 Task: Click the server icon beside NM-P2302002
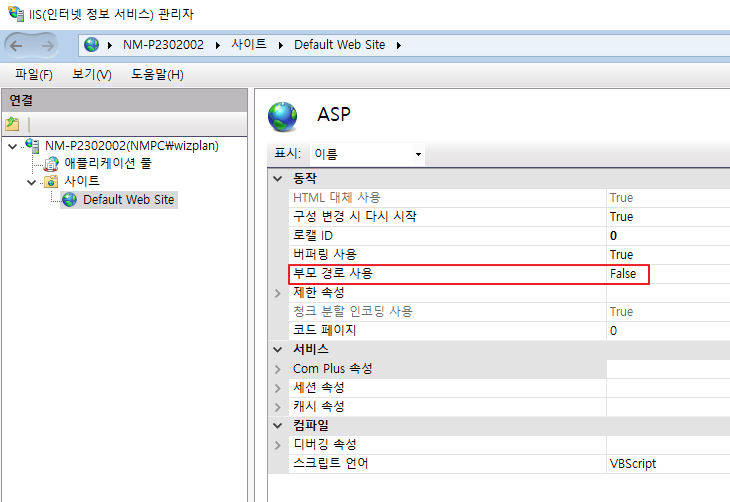point(32,145)
